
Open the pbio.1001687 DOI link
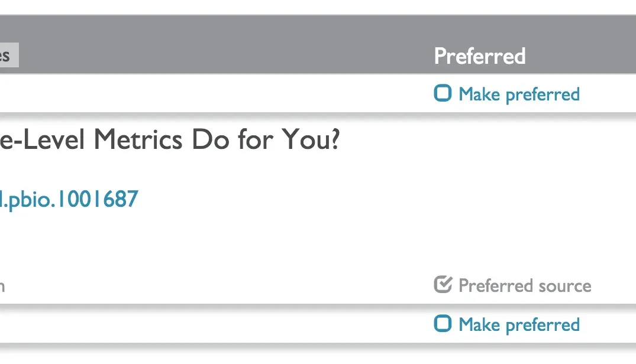pos(68,199)
